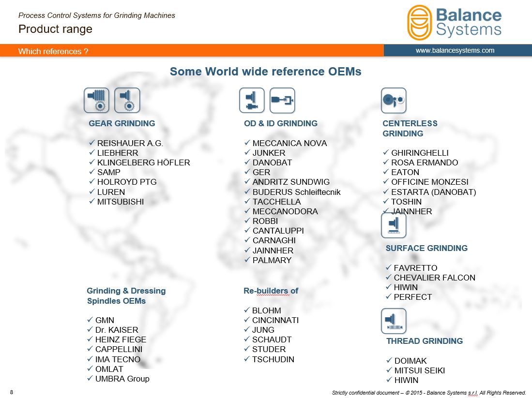Click the Grinding & Dressing Spindles OEMs heading
The width and height of the screenshot is (532, 398).
click(x=126, y=295)
